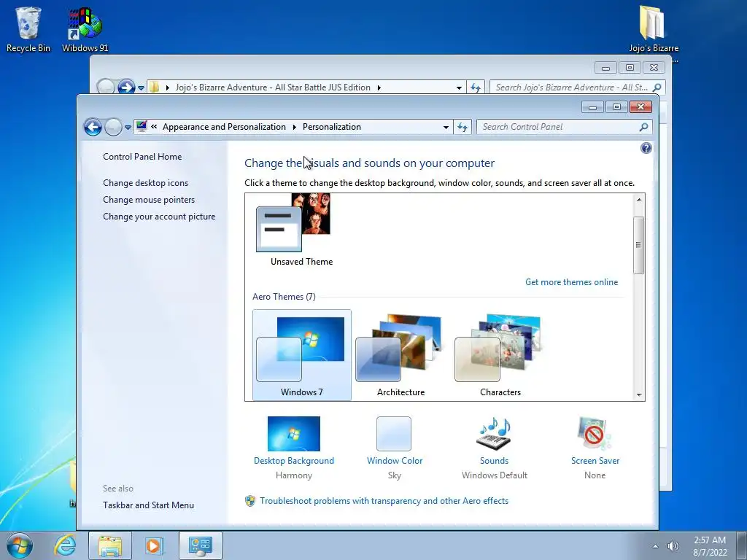Image resolution: width=747 pixels, height=560 pixels.
Task: Open the Jojo's Bizarre folder on desktop
Action: (653, 29)
